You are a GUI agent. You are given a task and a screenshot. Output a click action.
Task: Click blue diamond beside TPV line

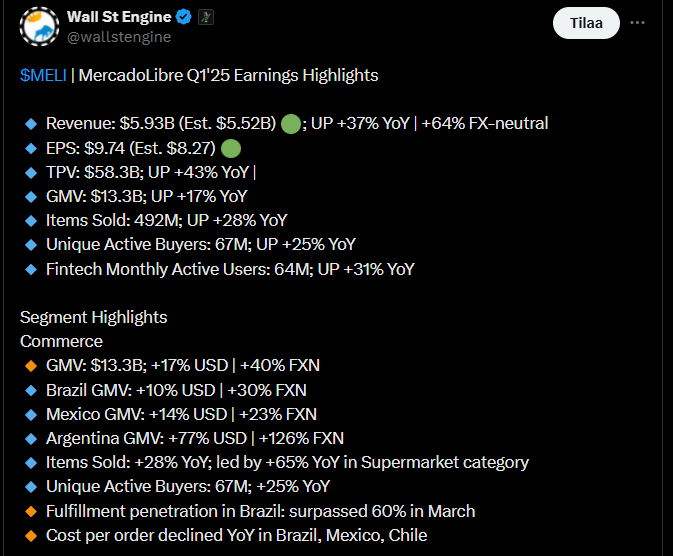31,173
